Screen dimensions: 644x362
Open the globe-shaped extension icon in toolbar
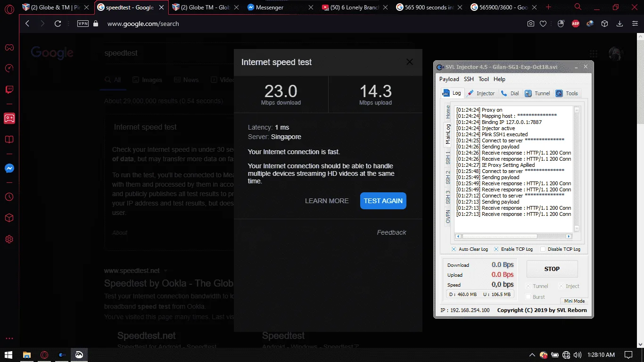click(590, 24)
